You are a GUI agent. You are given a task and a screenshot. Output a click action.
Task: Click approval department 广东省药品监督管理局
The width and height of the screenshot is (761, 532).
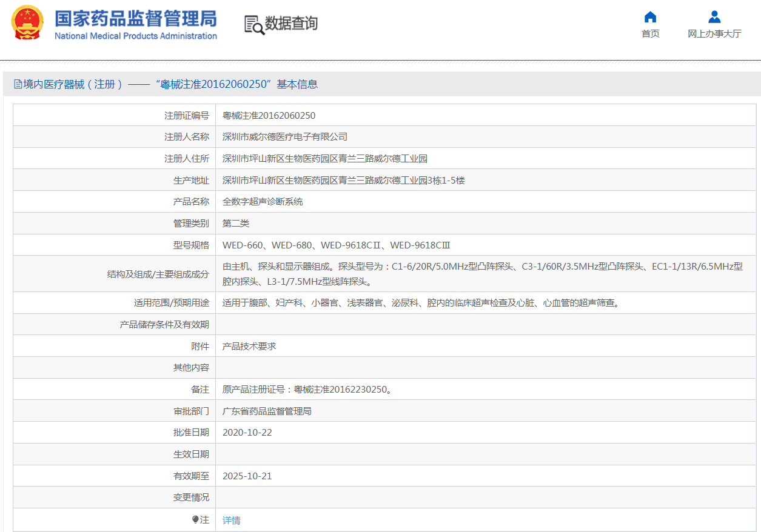point(267,411)
